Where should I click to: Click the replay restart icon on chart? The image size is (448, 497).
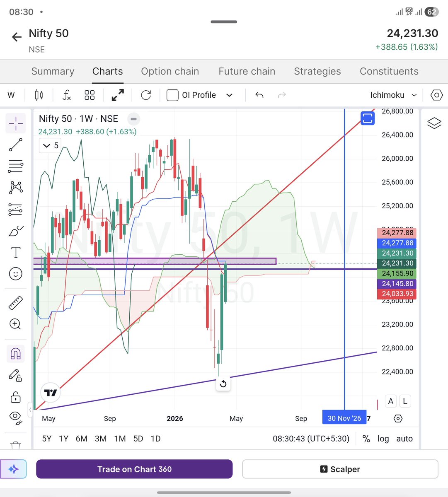pyautogui.click(x=223, y=384)
